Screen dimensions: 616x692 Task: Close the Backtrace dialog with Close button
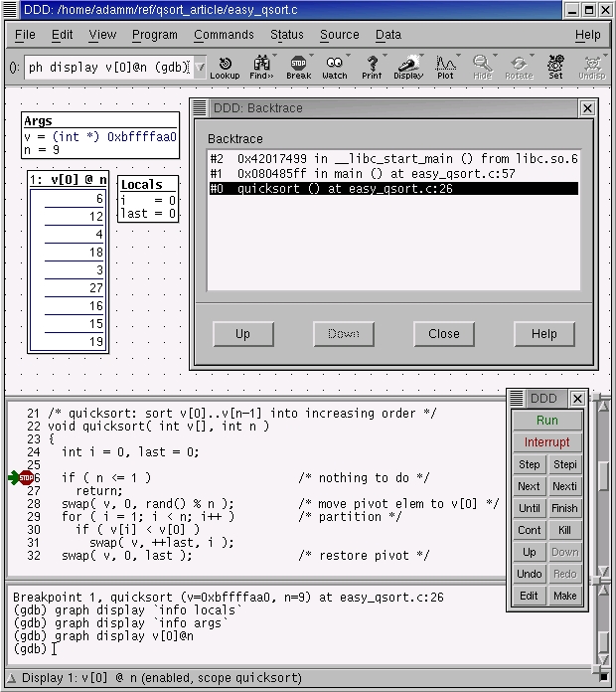click(443, 334)
